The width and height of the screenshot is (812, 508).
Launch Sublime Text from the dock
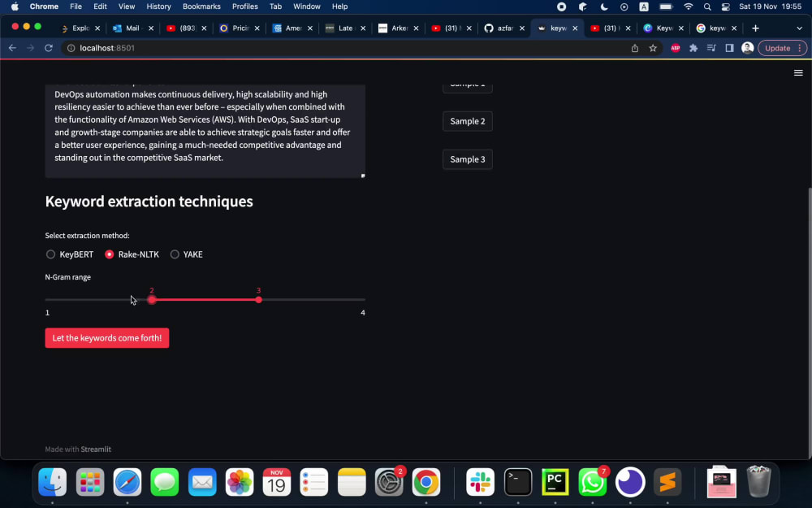(x=667, y=481)
